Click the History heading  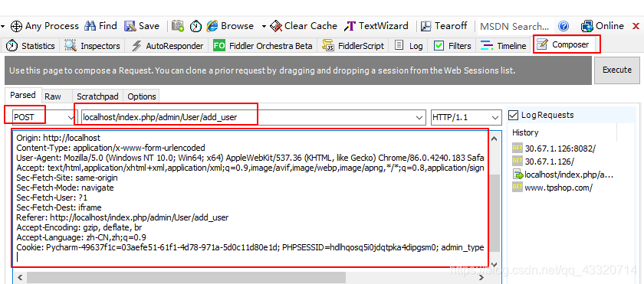pyautogui.click(x=525, y=132)
